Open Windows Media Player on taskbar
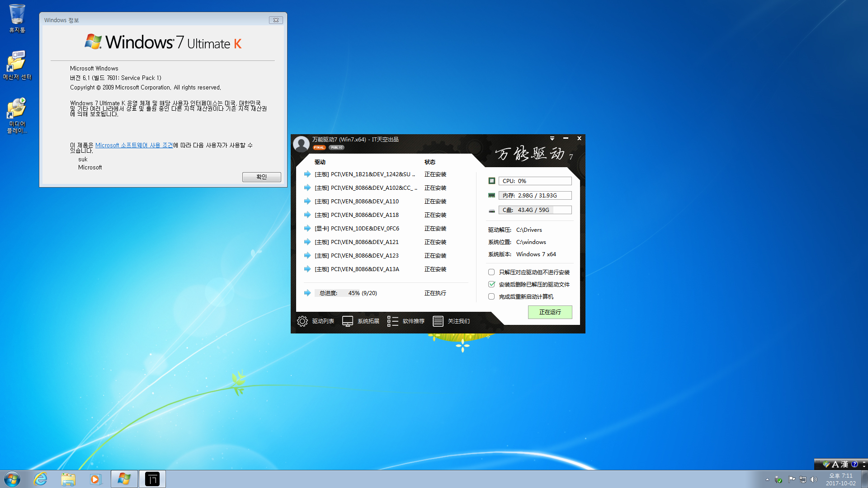Viewport: 868px width, 488px height. pos(95,479)
